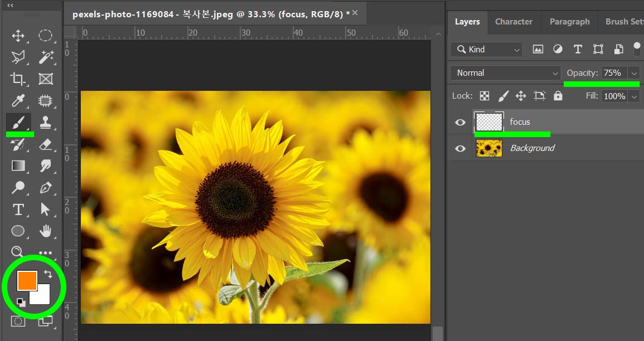Open the orange foreground color picker
The width and height of the screenshot is (644, 341).
point(27,280)
